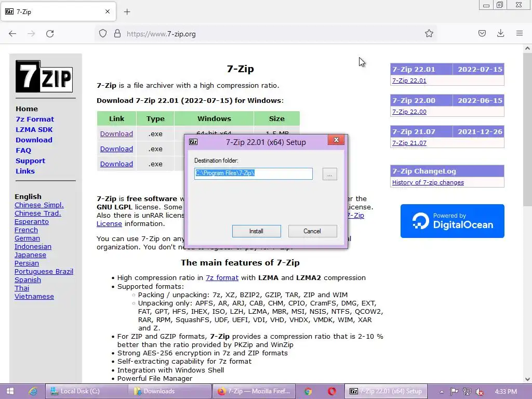Click the scrollbar down arrow
This screenshot has height=399, width=532.
[x=527, y=379]
